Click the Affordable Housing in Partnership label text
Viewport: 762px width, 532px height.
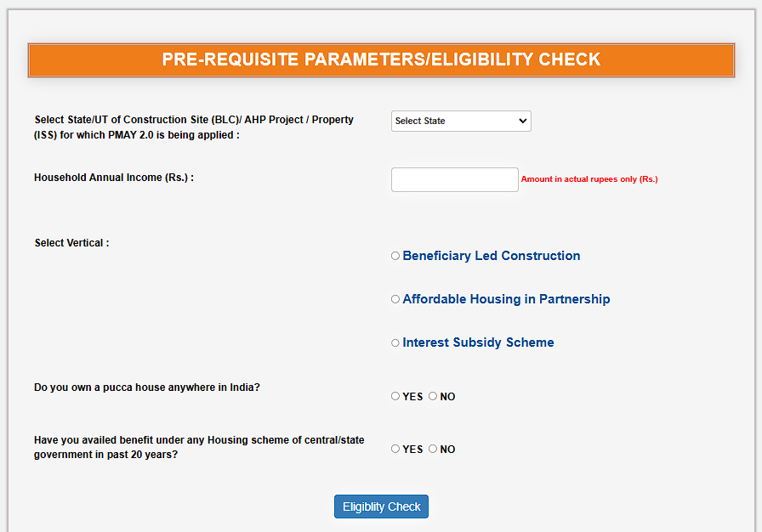[506, 299]
